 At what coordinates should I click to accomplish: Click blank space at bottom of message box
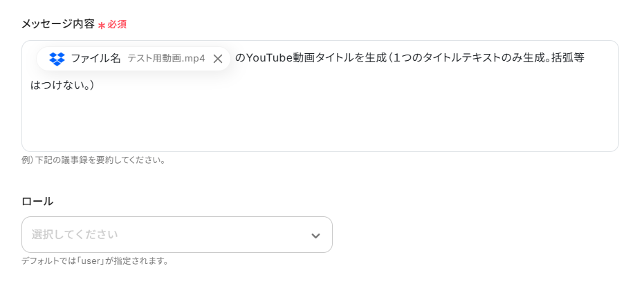tap(318, 135)
